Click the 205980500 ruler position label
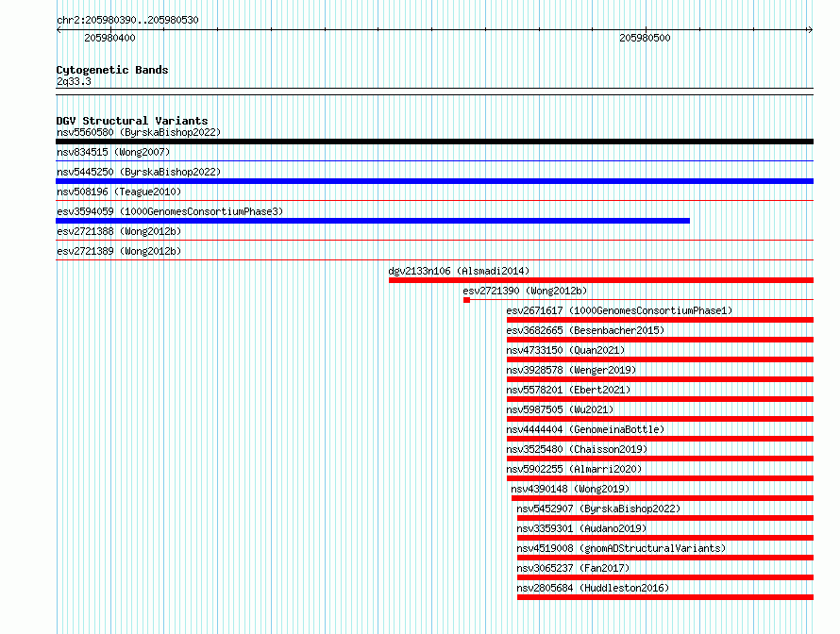 (645, 38)
